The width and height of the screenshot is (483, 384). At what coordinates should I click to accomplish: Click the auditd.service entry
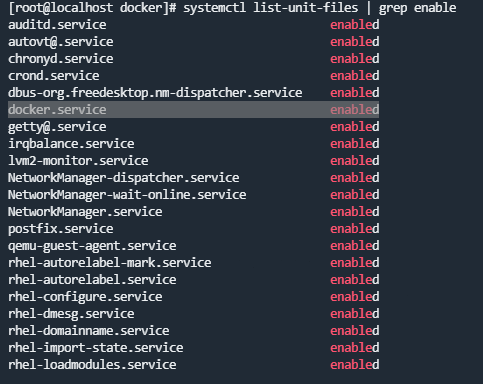click(x=57, y=25)
